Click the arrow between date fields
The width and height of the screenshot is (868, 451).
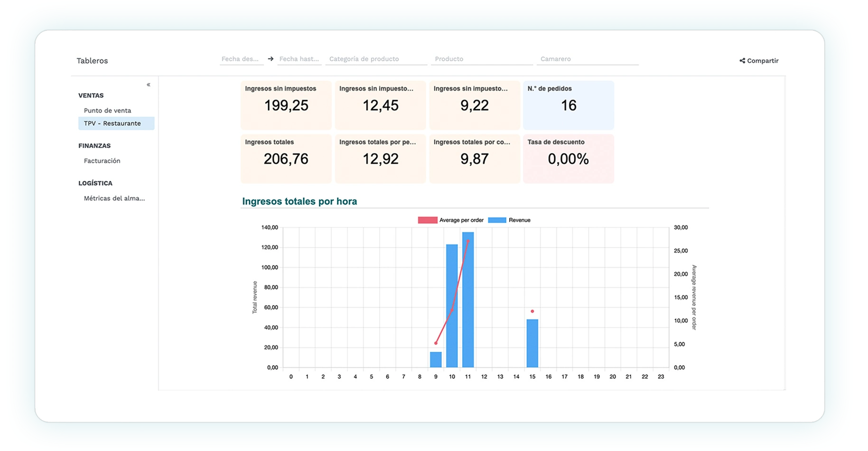(271, 59)
